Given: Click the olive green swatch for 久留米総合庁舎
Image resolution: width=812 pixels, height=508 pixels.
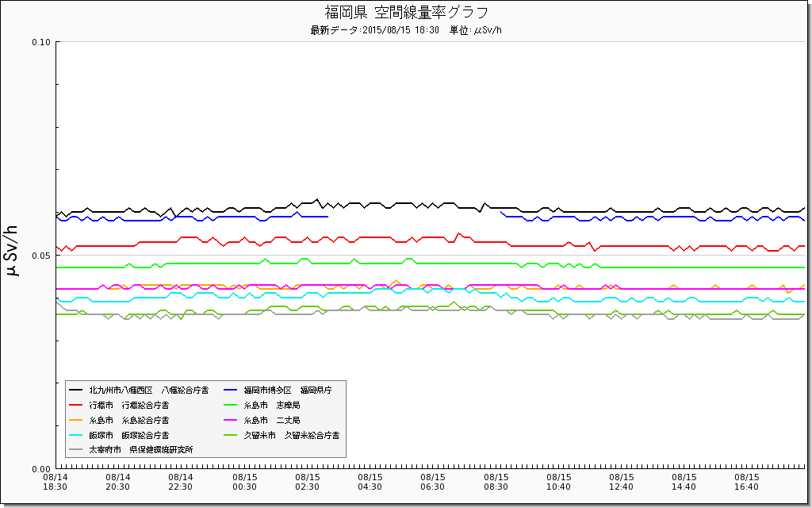Looking at the screenshot, I should pos(231,435).
